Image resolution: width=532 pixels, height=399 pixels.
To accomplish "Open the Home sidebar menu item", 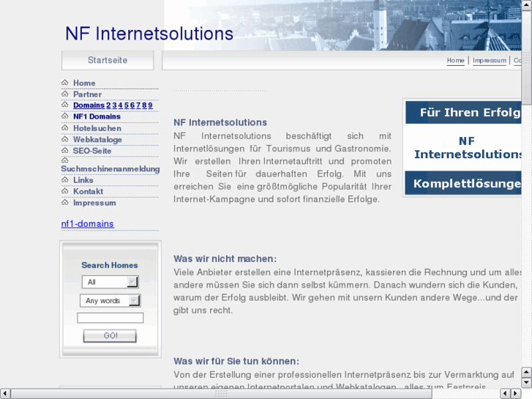I will pyautogui.click(x=84, y=83).
